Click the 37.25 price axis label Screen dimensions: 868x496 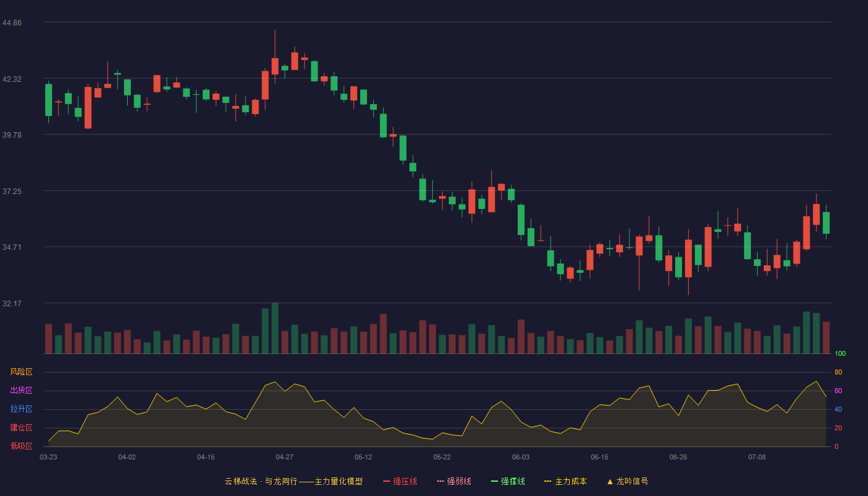pyautogui.click(x=12, y=192)
